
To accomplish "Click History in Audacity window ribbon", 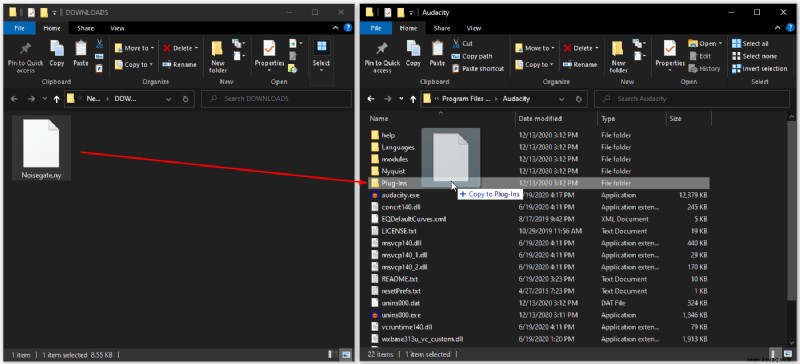I will [x=704, y=68].
